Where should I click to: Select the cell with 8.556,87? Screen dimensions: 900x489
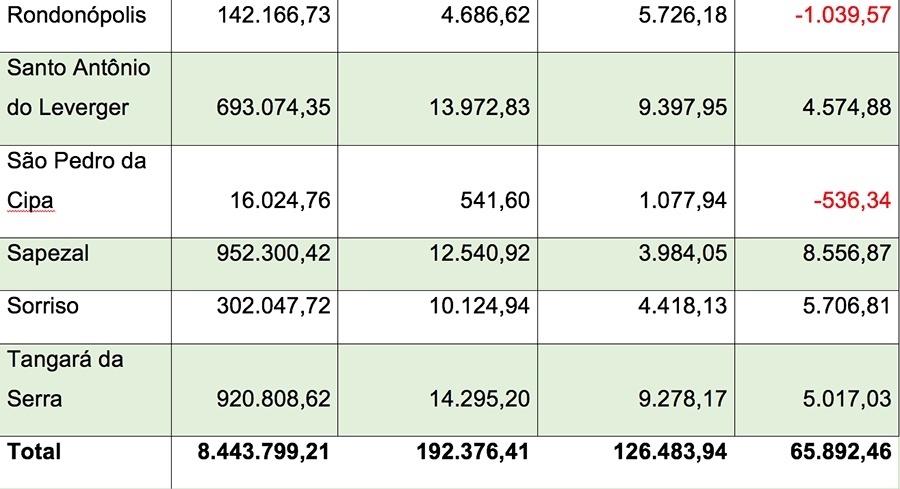click(817, 264)
